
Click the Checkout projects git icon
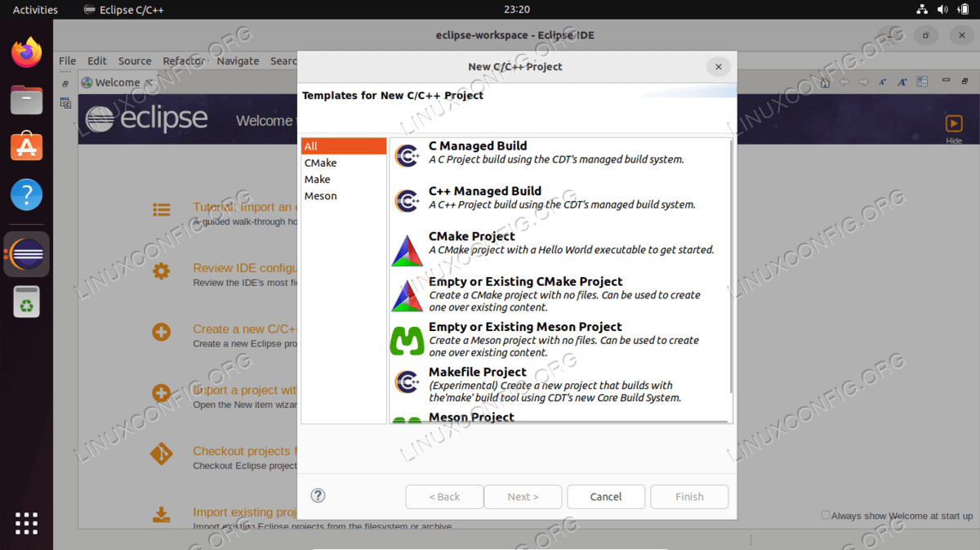(x=162, y=454)
